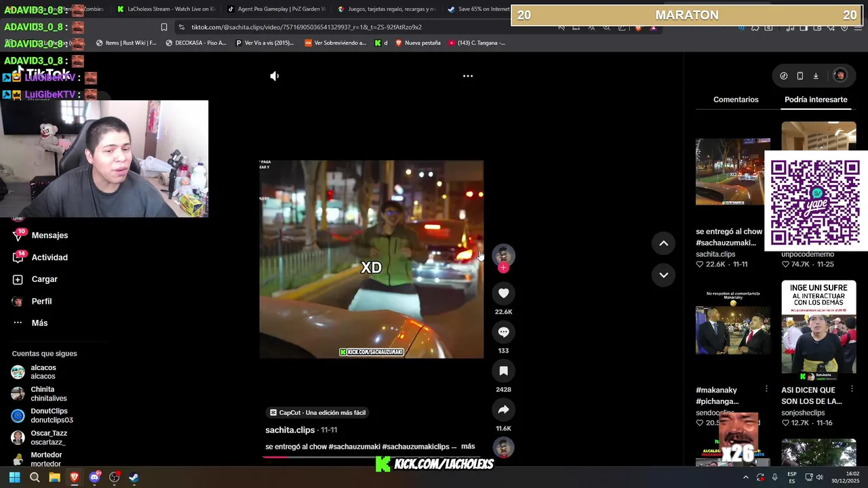Screen dimensions: 868x488
Task: Switch to the Podría interesarte tab
Action: (816, 100)
